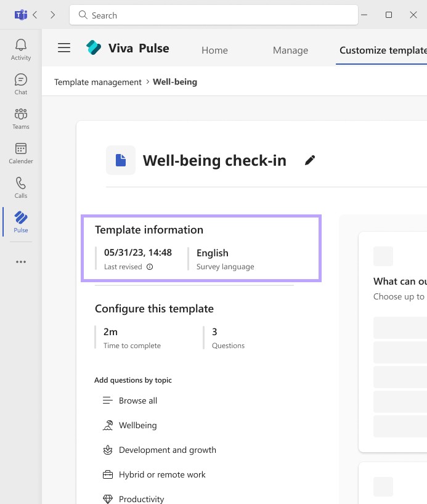Click the Well-being breadcrumb

pos(175,82)
